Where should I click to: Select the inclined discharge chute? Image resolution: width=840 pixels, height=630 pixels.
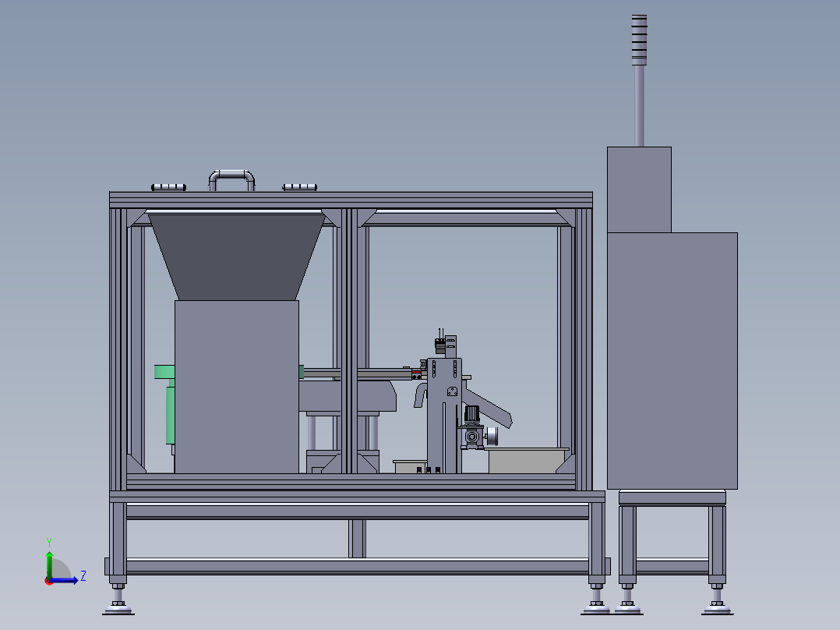click(489, 409)
